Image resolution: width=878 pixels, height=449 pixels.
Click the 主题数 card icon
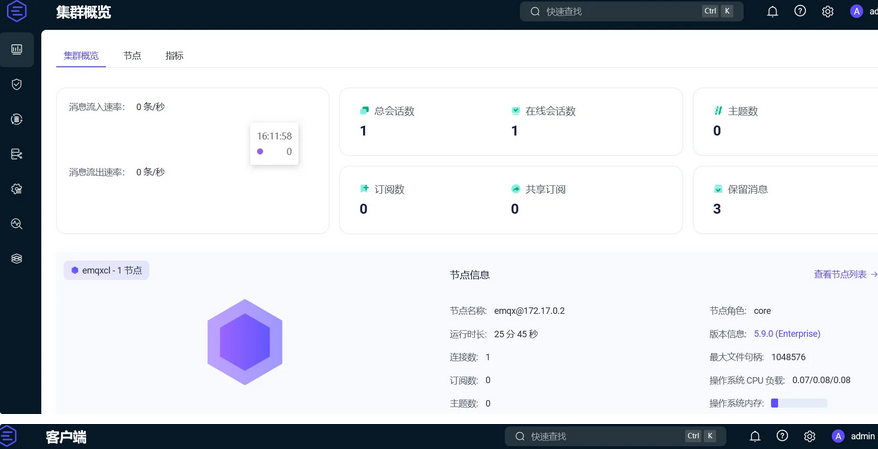(718, 111)
